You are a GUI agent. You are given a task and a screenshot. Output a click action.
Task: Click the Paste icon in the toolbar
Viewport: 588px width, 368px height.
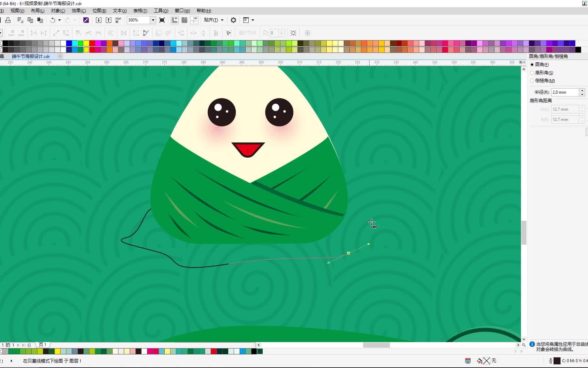pos(40,20)
